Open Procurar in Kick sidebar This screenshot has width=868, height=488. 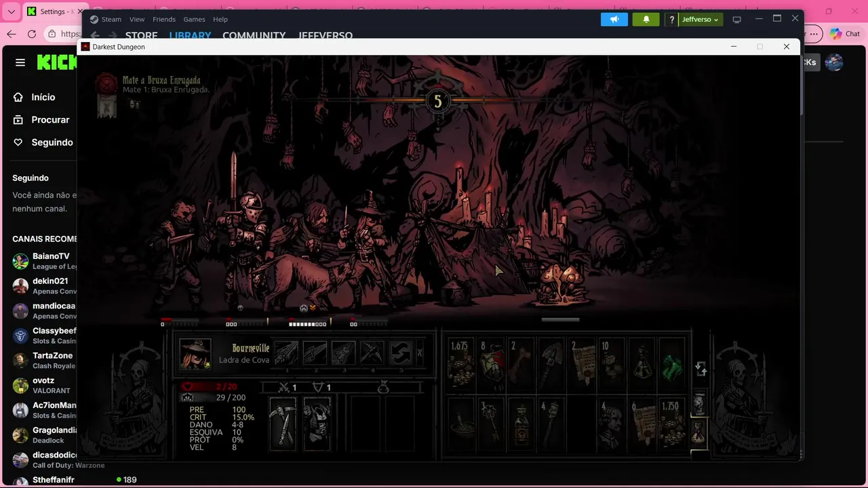point(41,119)
